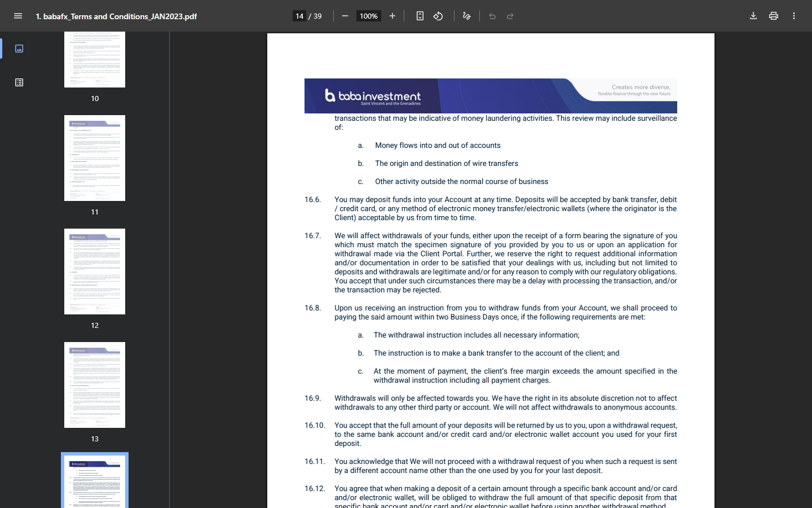Click the zoom out minus icon
Screen dimensions: 812x508
(x=345, y=16)
